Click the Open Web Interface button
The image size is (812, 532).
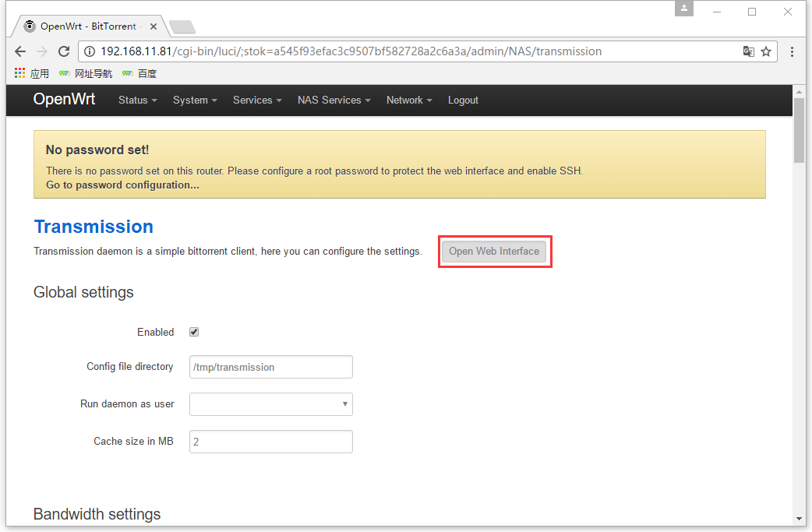tap(494, 252)
